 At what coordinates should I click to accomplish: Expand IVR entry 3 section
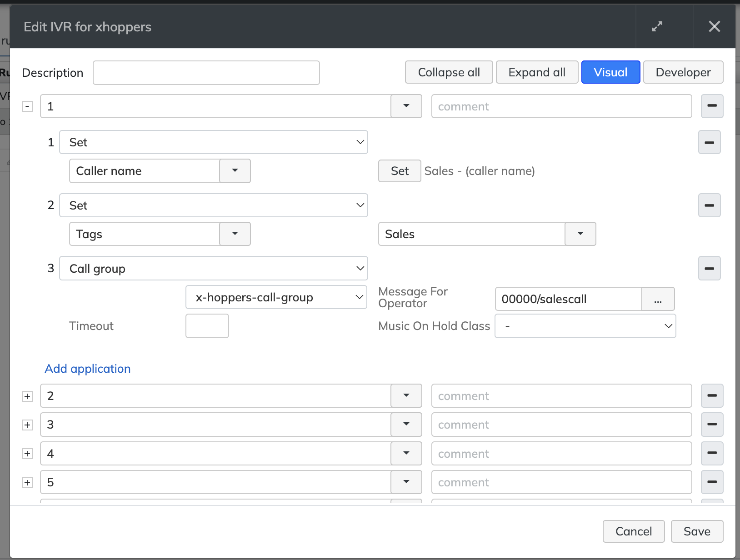[x=27, y=425]
